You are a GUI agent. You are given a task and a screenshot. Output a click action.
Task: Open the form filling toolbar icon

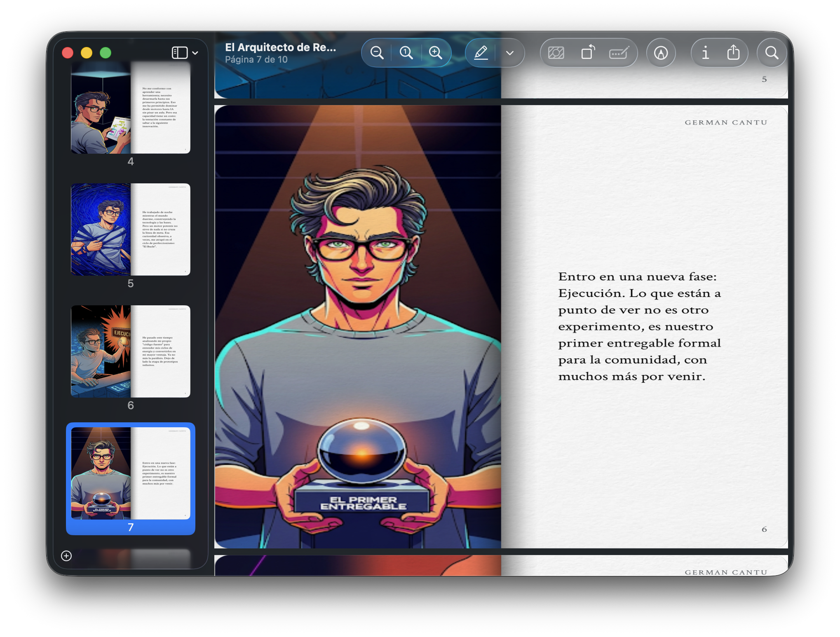[x=619, y=53]
